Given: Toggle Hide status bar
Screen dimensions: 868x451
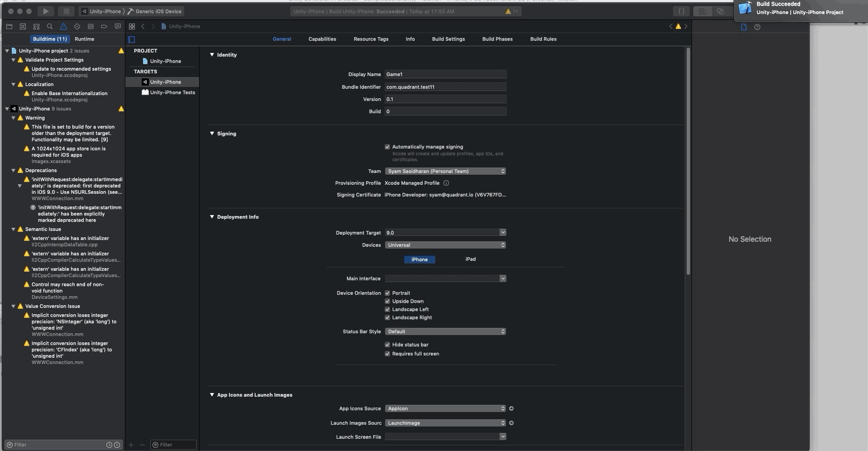Looking at the screenshot, I should click(x=387, y=345).
